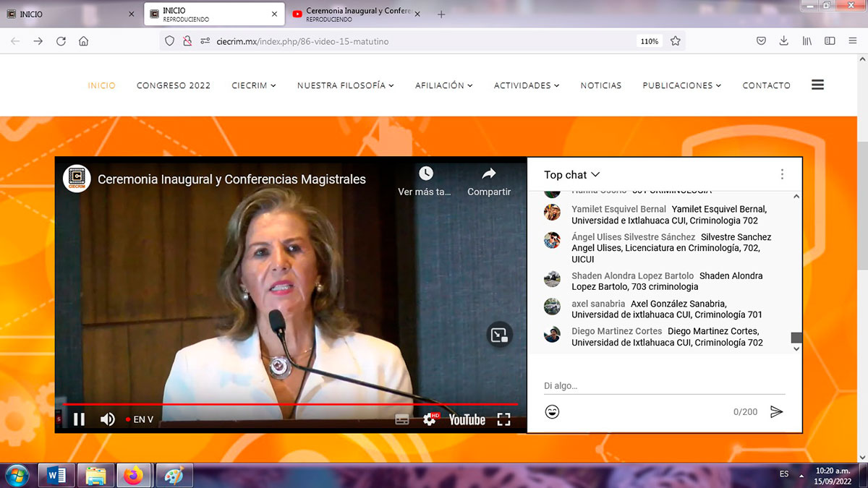Click the tracking protection shield icon
The image size is (868, 488).
click(170, 41)
